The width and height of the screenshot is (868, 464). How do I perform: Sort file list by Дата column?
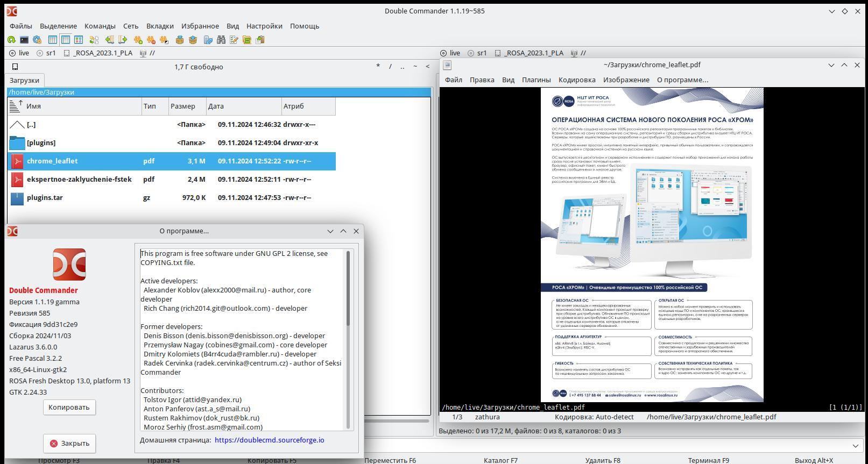tap(244, 106)
